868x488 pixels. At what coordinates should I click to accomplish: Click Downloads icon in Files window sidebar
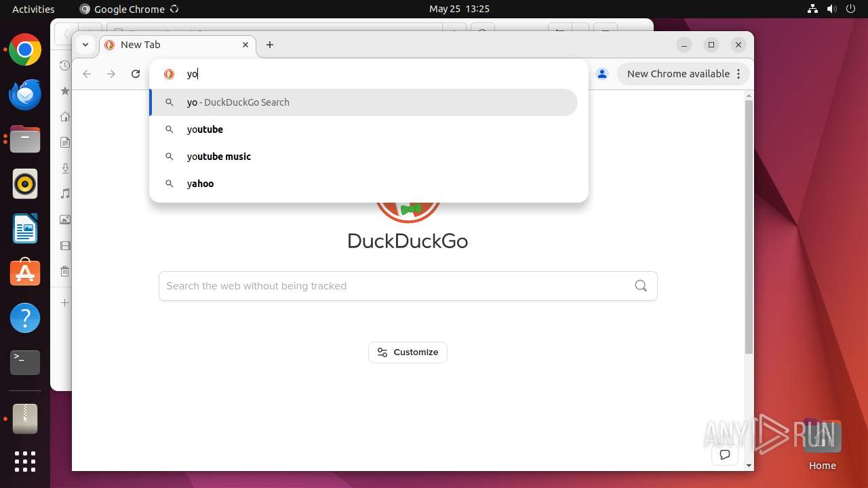pyautogui.click(x=65, y=168)
